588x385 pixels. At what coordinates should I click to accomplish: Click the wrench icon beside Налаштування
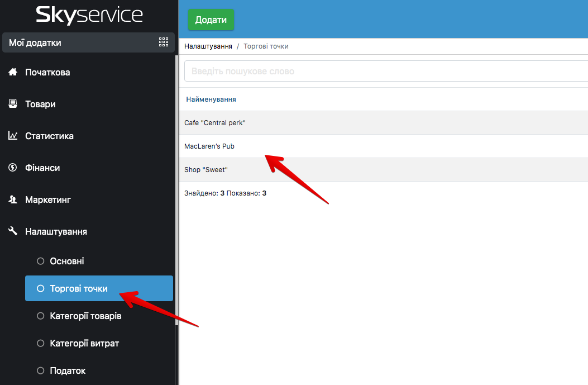click(x=13, y=231)
